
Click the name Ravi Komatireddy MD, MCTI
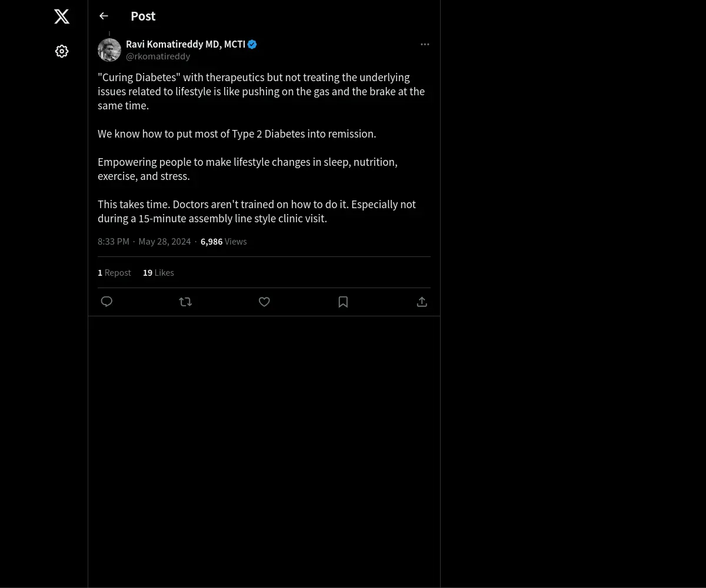point(185,44)
